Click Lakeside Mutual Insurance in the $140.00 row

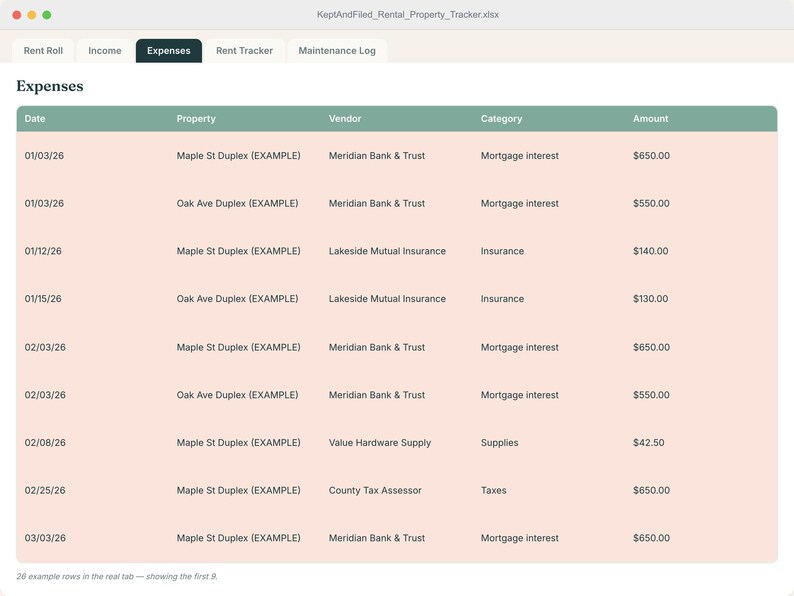(x=387, y=251)
